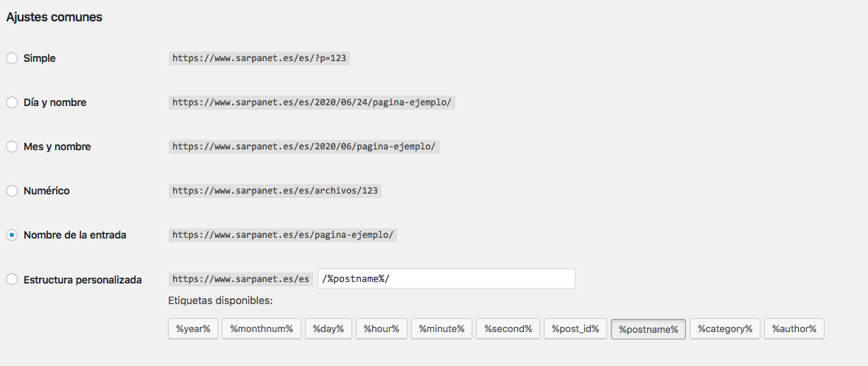This screenshot has width=868, height=366.
Task: Select the Simple permalink option
Action: 12,58
